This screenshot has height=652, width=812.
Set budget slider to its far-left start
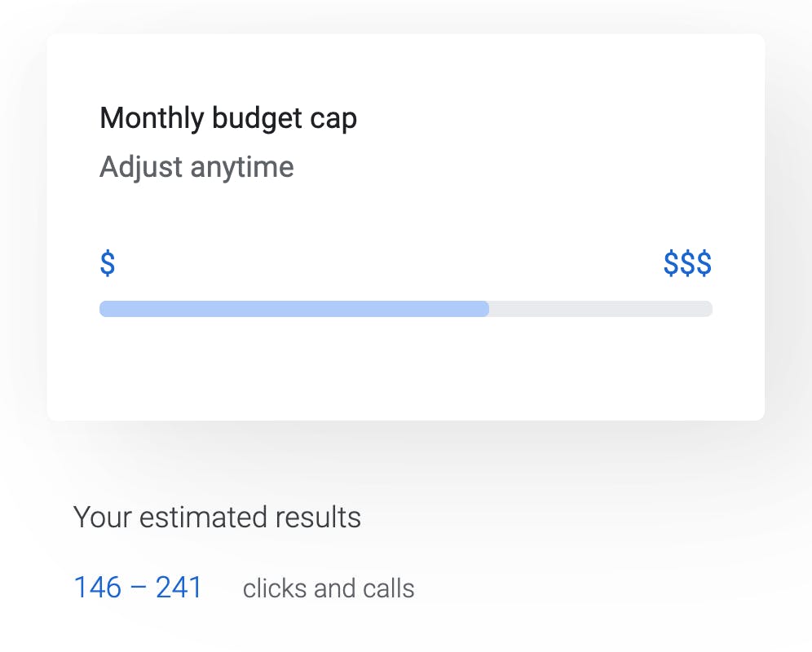pos(101,309)
